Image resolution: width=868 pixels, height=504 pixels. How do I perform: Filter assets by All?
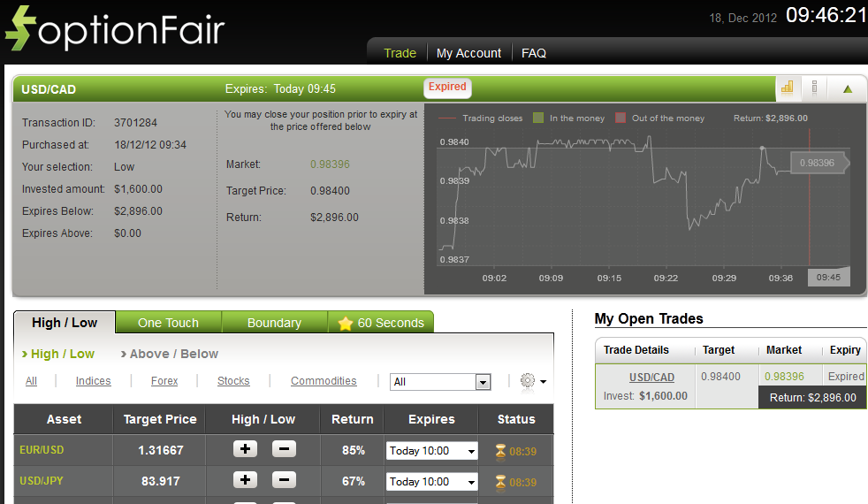click(31, 381)
